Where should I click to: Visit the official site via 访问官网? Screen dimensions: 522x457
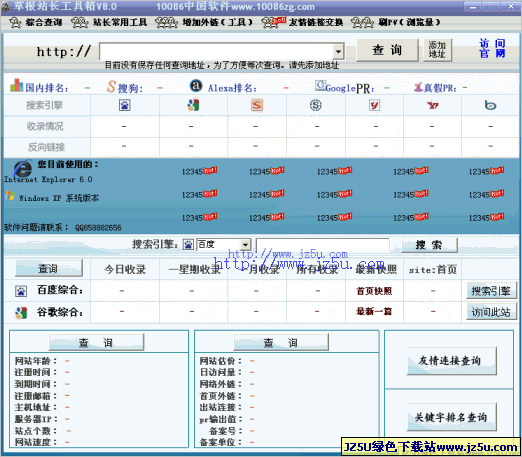[x=492, y=48]
